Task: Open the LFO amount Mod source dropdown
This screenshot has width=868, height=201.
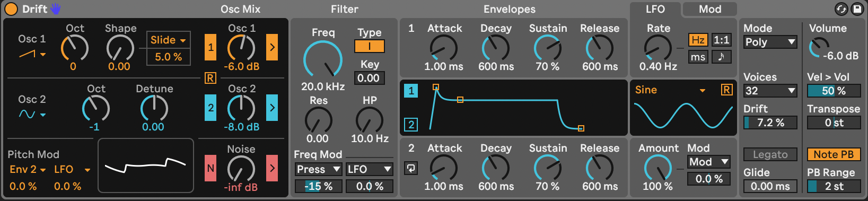Action: (709, 162)
